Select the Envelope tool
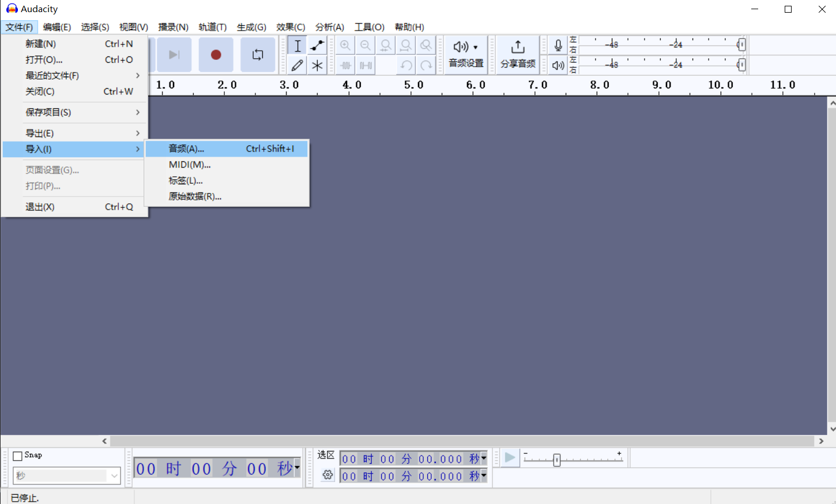 [x=317, y=46]
